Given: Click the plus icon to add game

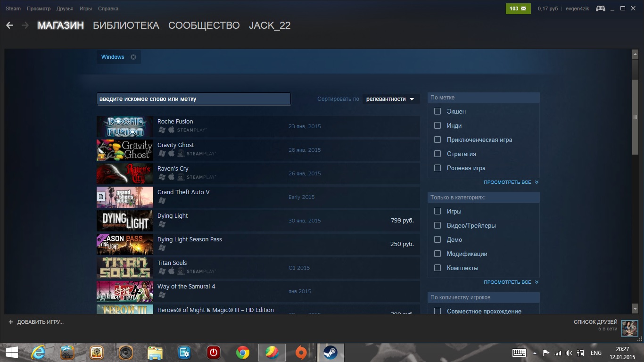Looking at the screenshot, I should point(11,322).
